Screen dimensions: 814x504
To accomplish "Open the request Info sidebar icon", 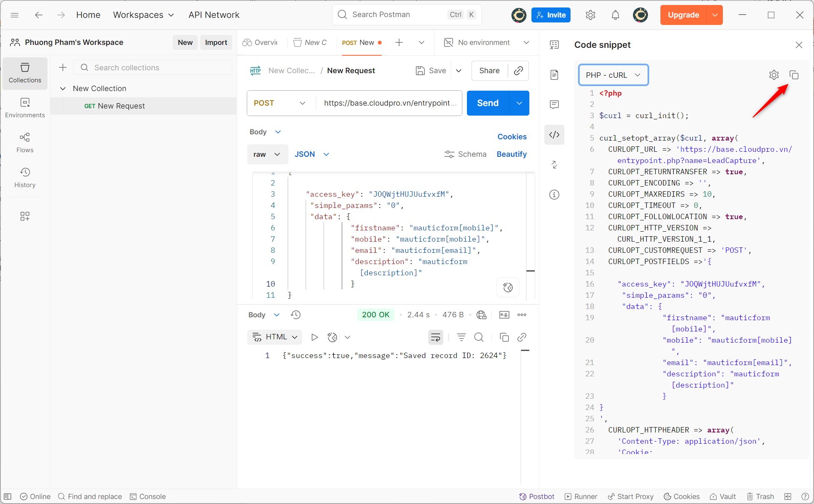I will (x=554, y=195).
